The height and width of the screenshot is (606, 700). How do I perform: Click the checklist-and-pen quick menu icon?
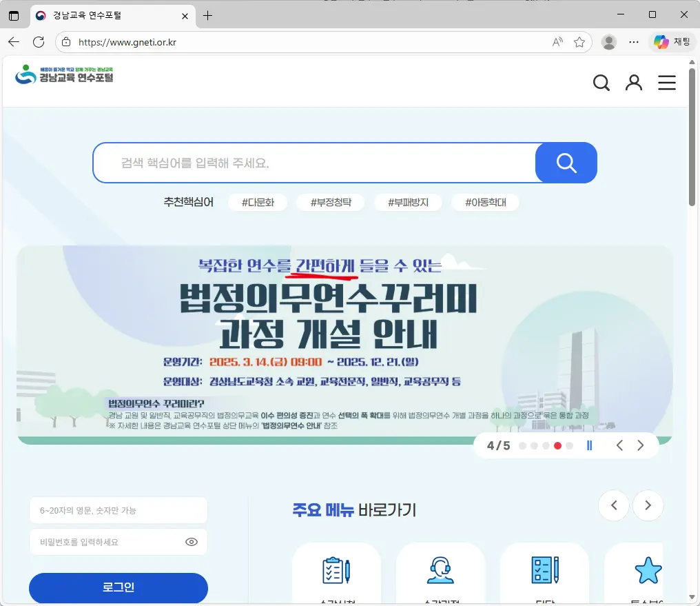click(x=544, y=570)
